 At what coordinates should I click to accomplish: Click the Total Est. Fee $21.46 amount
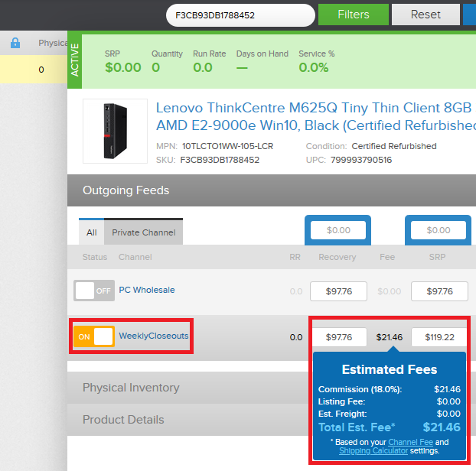click(x=442, y=427)
